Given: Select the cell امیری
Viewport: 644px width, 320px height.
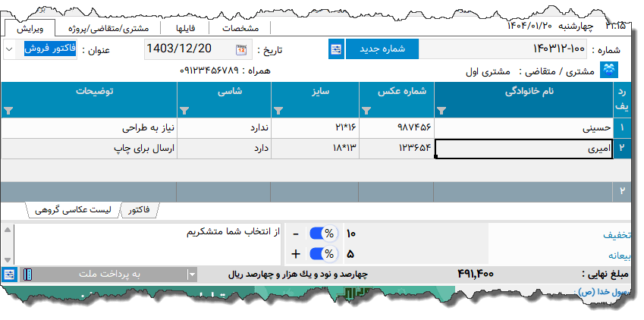Looking at the screenshot, I should pyautogui.click(x=523, y=149).
